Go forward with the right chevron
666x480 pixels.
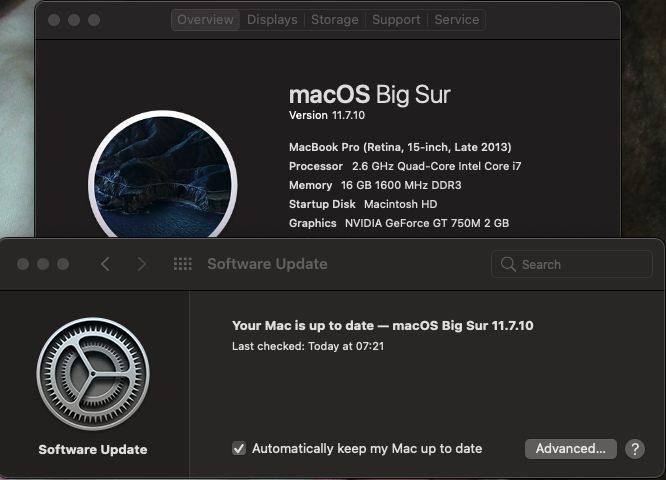click(142, 264)
